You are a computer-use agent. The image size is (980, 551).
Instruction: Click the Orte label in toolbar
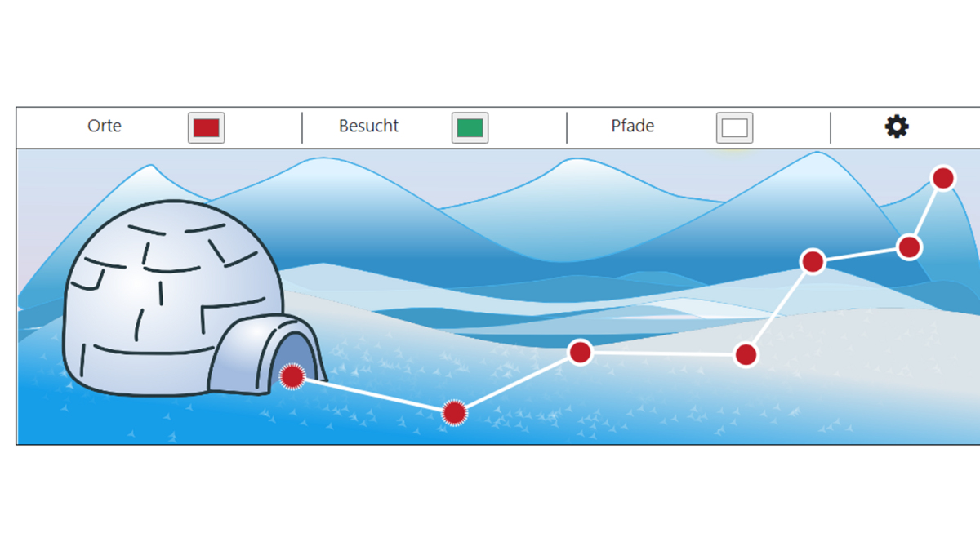point(105,127)
